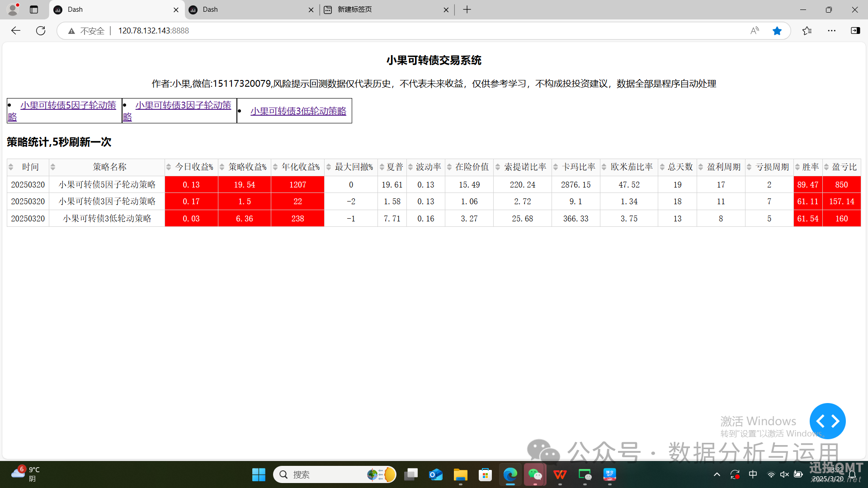Click the 小果可转债3低轮动策略 table row name

pos(107,219)
